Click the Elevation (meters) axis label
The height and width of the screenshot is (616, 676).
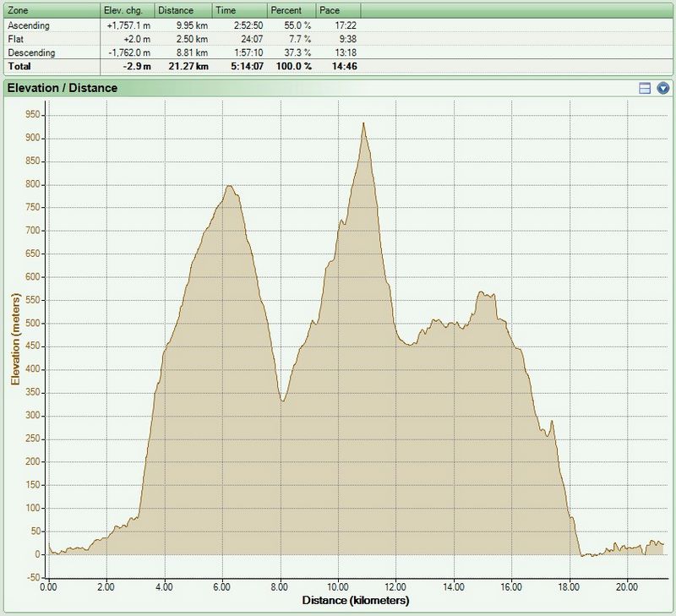click(x=14, y=338)
